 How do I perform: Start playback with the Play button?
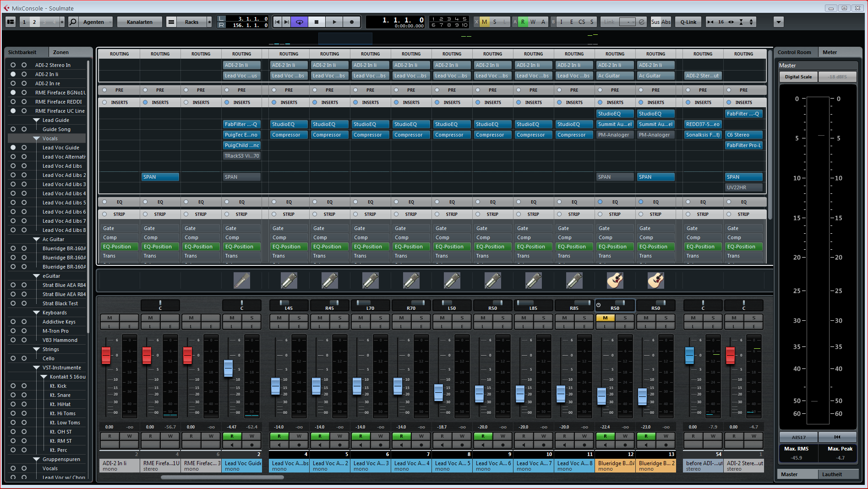334,22
